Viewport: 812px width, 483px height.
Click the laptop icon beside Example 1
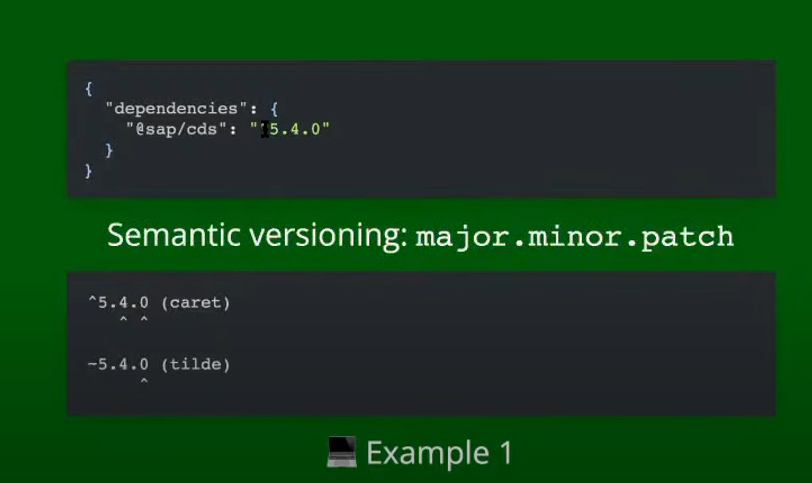tap(342, 452)
